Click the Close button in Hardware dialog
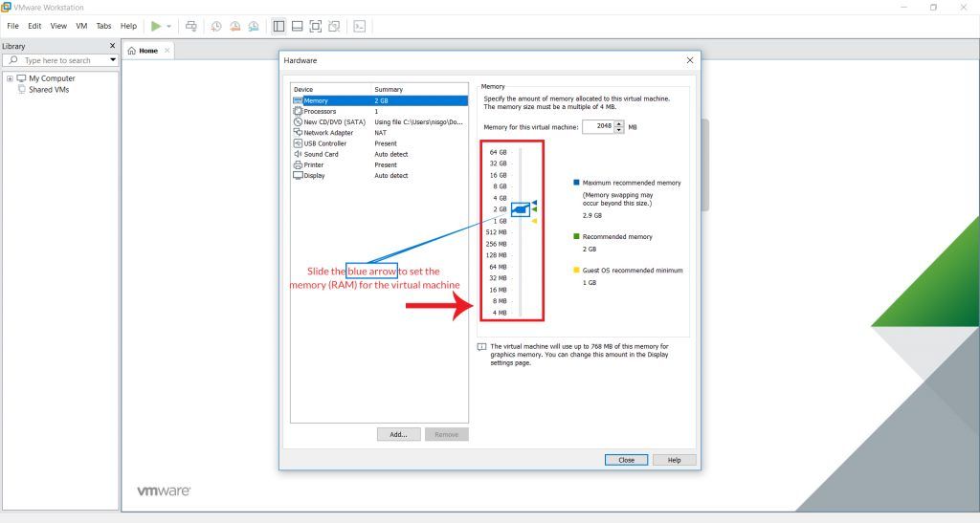980x523 pixels. pos(626,460)
